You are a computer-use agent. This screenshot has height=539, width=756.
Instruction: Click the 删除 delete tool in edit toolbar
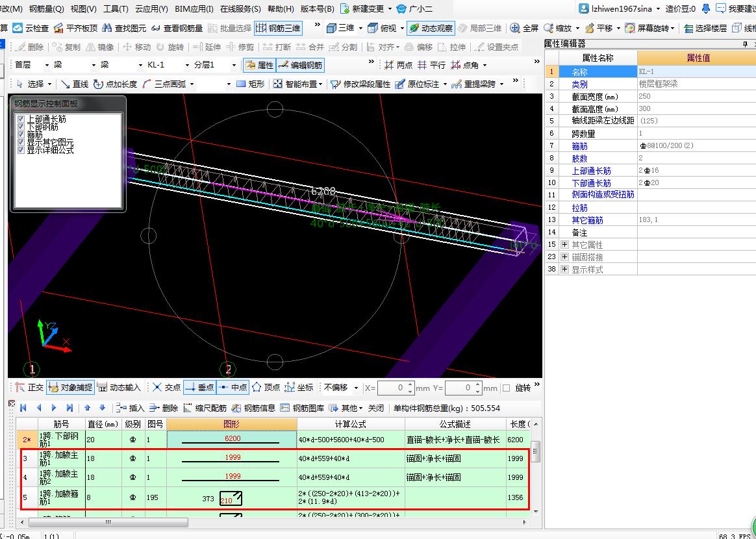tap(29, 47)
